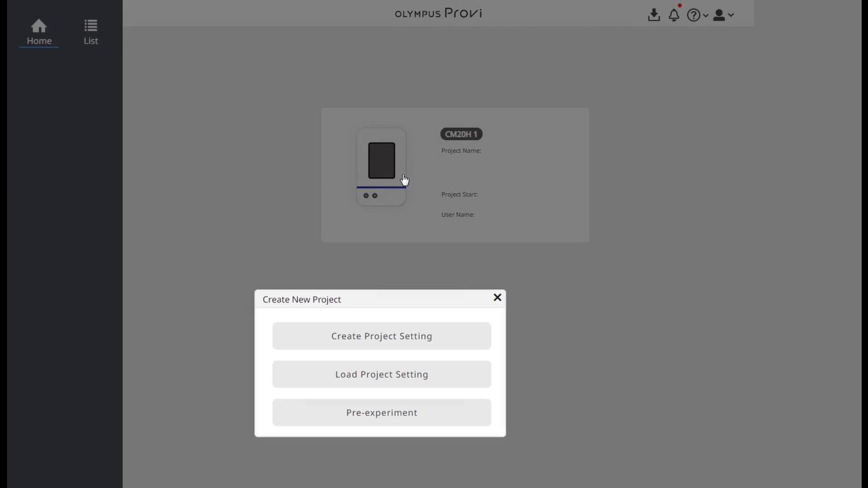Click the Create Project Setting button

coord(381,335)
